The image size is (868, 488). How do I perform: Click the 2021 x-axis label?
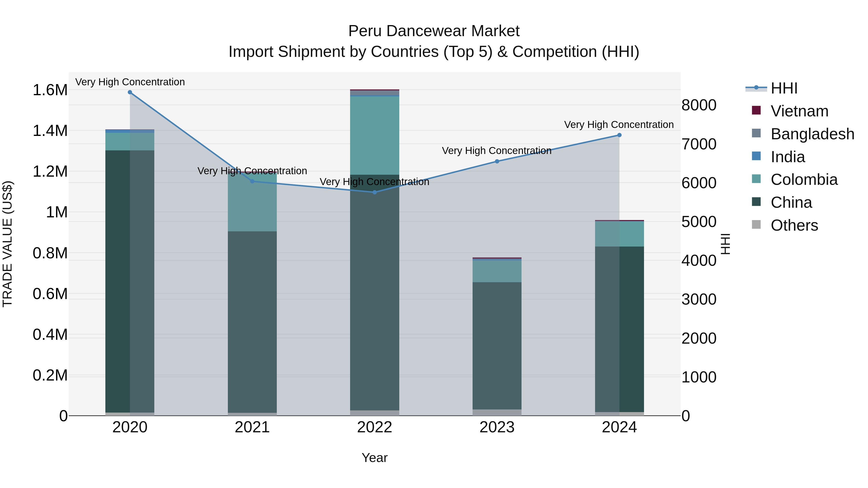pyautogui.click(x=252, y=428)
